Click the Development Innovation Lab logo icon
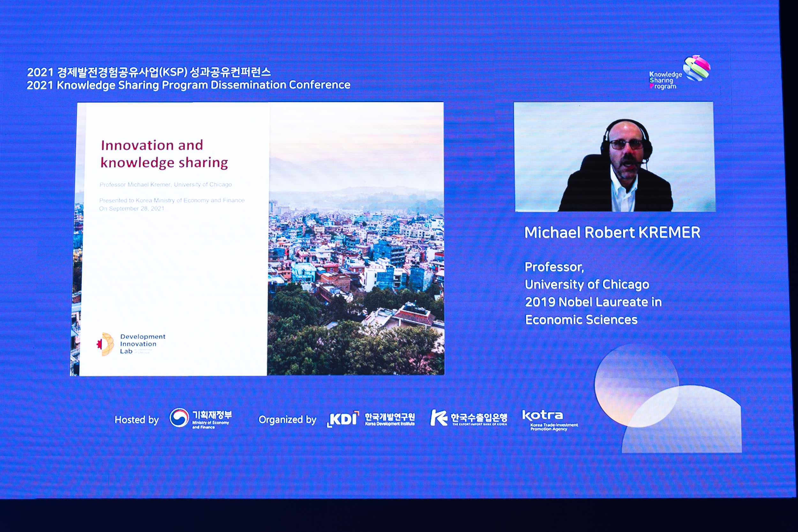This screenshot has width=798, height=532. 106,344
